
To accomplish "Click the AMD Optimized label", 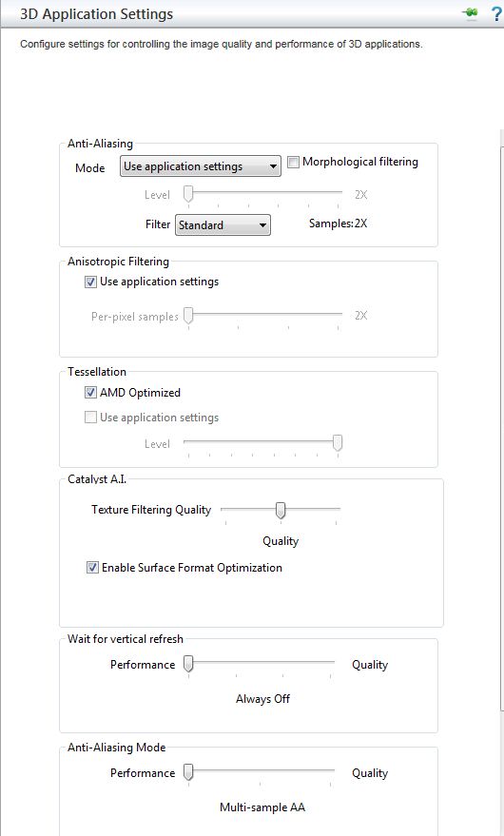I will point(141,393).
